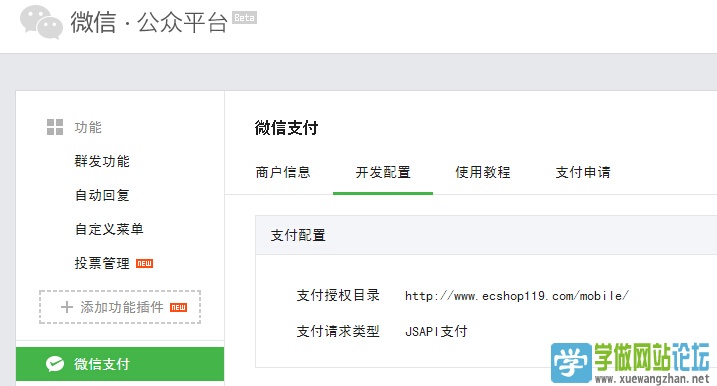Image resolution: width=717 pixels, height=386 pixels.
Task: Click the 微信·公众平台 title text
Action: pyautogui.click(x=149, y=22)
